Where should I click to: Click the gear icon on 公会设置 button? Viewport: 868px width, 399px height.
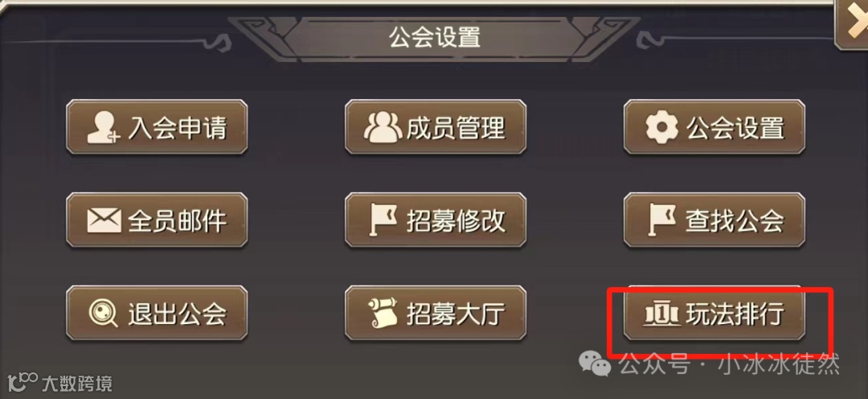coord(662,127)
